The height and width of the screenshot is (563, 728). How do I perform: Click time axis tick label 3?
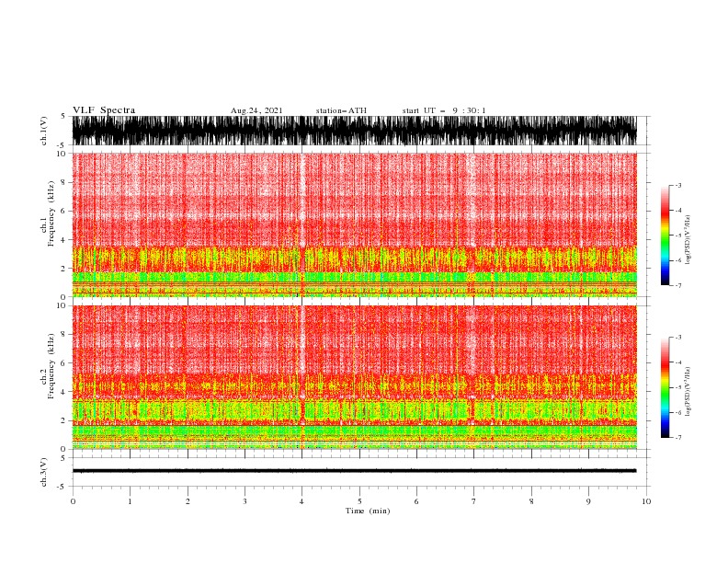point(245,501)
